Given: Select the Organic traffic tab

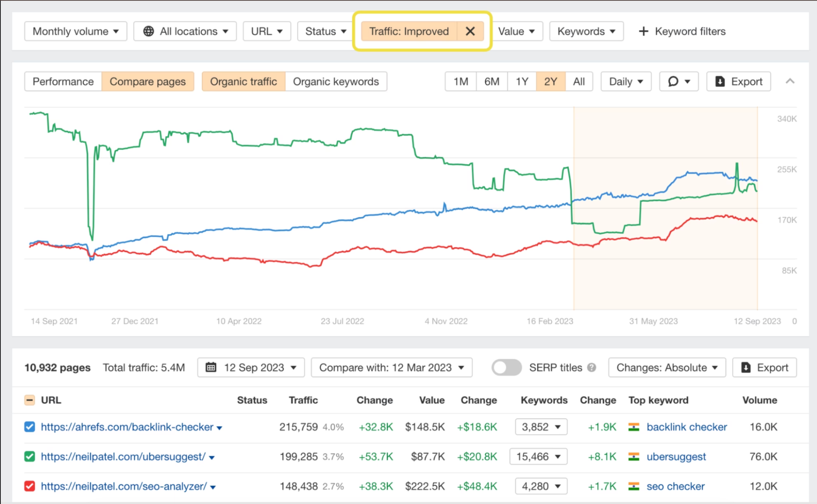Looking at the screenshot, I should coord(243,81).
